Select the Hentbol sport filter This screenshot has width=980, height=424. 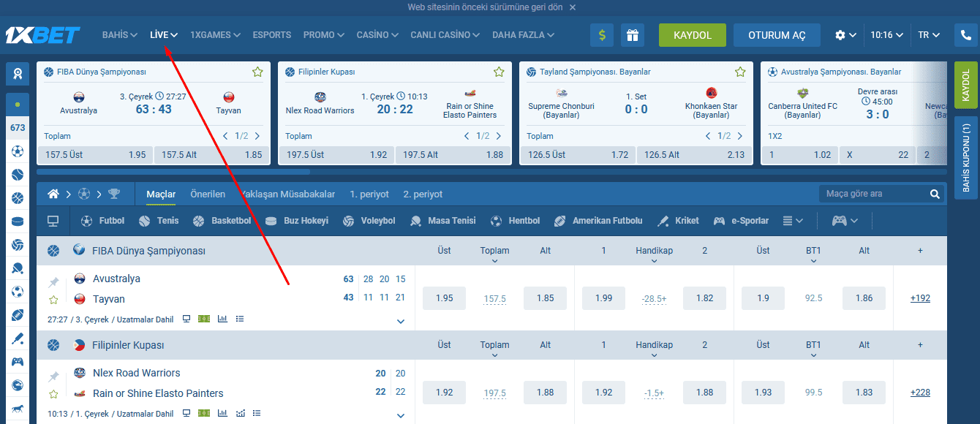(x=515, y=221)
